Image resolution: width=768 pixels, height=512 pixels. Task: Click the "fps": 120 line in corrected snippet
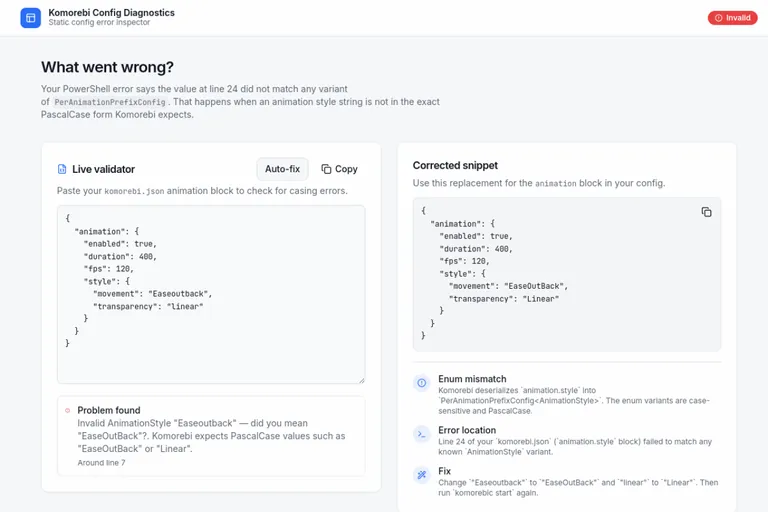tap(464, 261)
